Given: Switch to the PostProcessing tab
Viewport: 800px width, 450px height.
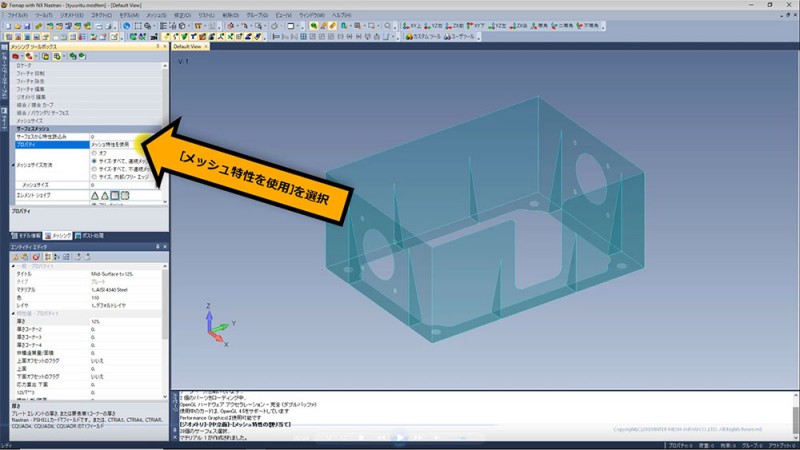Looking at the screenshot, I should click(x=89, y=236).
